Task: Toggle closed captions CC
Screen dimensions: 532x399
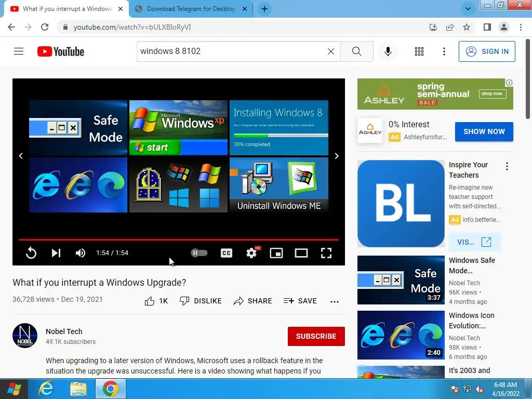Action: 227,253
